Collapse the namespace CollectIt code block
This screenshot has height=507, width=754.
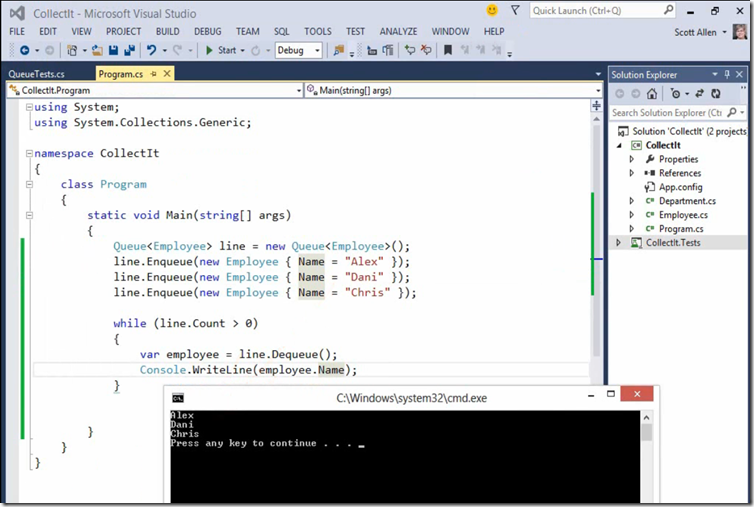point(29,153)
